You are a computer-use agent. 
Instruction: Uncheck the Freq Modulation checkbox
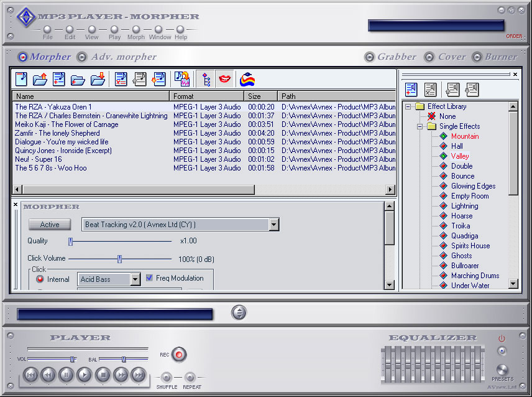(x=149, y=278)
